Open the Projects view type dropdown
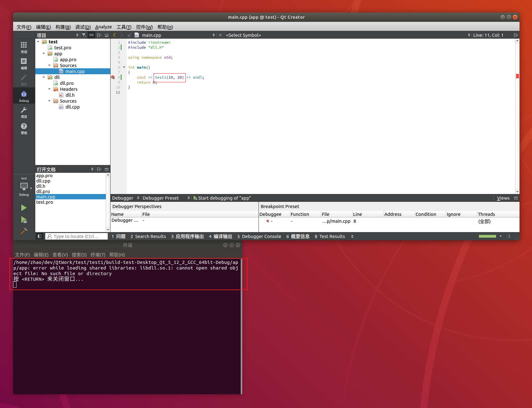Viewport: 532px width, 408px height. click(x=58, y=35)
